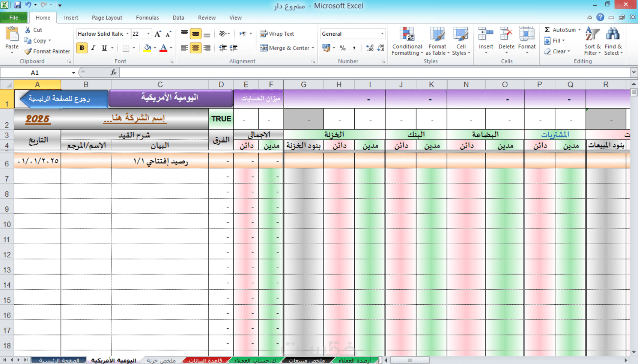Decrease font size with Shrink Font

pos(169,34)
